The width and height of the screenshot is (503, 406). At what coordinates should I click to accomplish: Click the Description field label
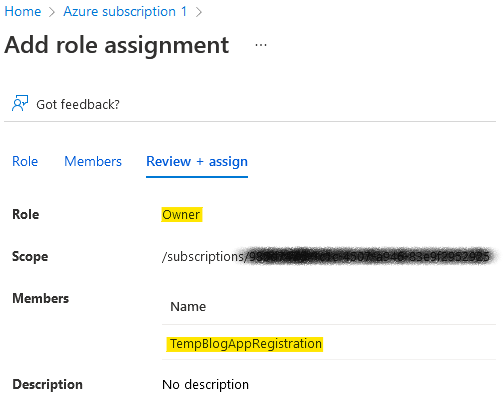coord(47,385)
